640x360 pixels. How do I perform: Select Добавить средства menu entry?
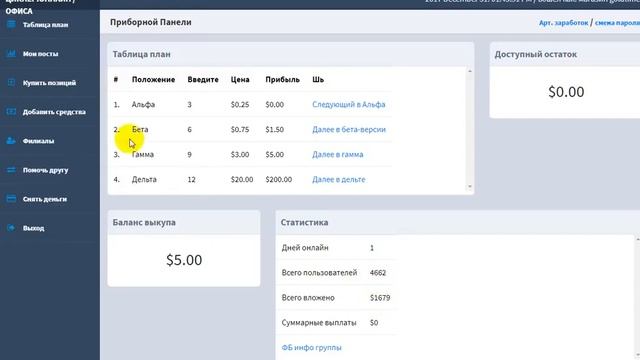pyautogui.click(x=54, y=112)
